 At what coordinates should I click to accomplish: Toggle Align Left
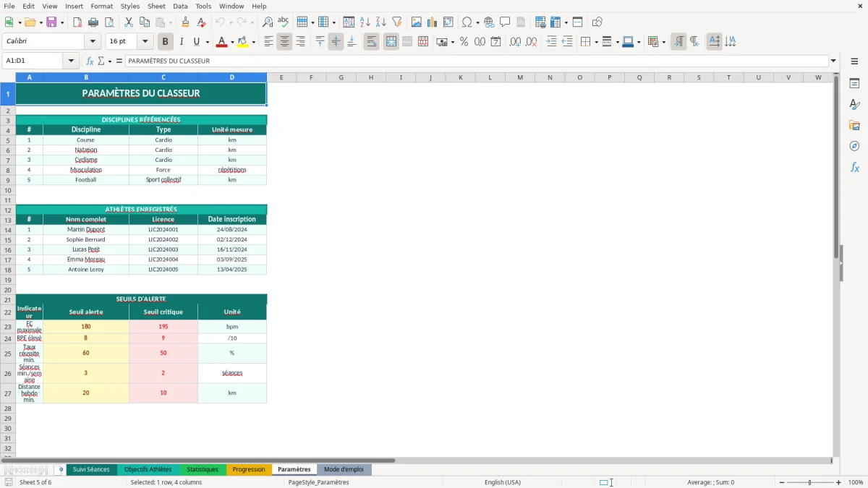coord(268,42)
